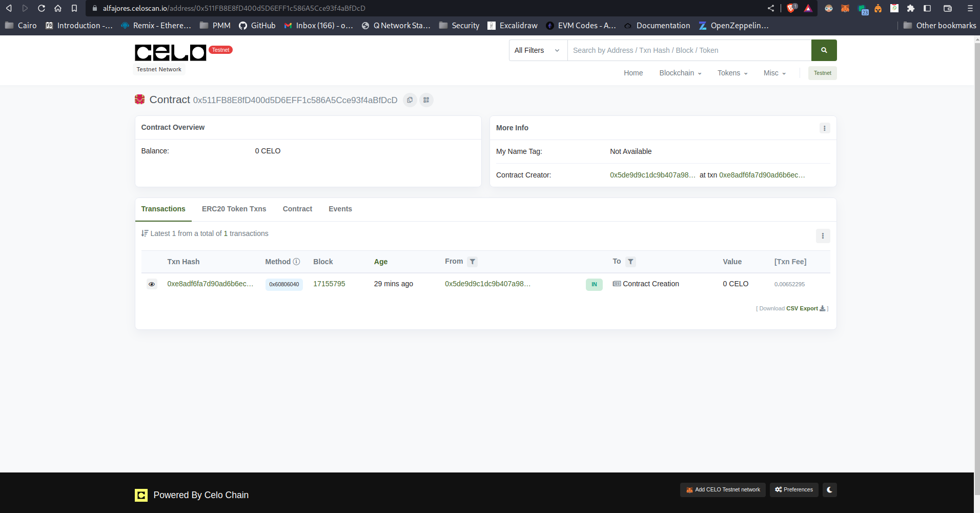
Task: Click the Age column header
Action: pyautogui.click(x=381, y=262)
